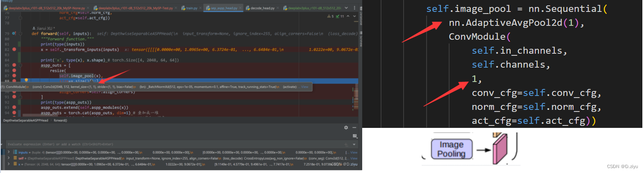The image size is (644, 173).
Task: Toggle the breakpoint on line 94
Action: (14, 113)
